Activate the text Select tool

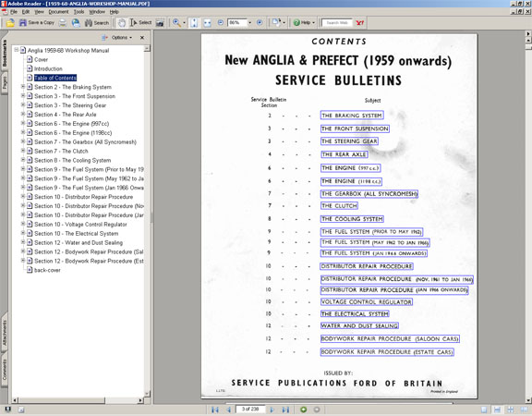click(140, 23)
